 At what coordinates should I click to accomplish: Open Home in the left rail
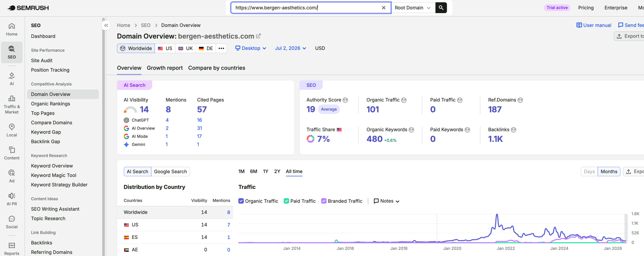(12, 30)
